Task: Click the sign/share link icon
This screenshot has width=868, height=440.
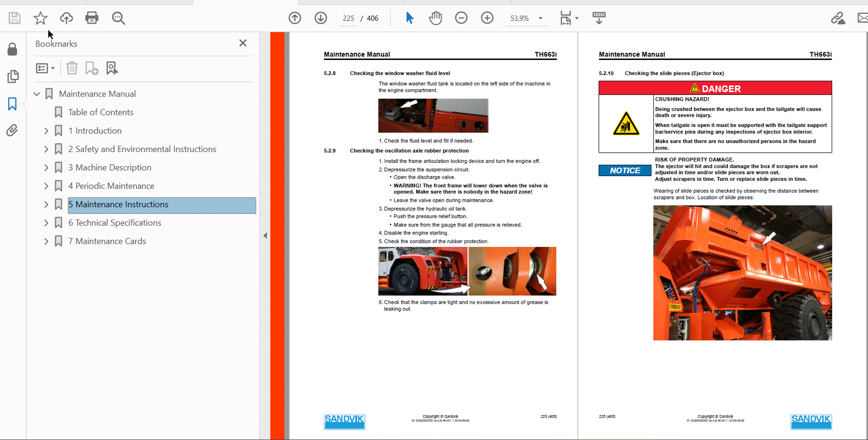Action: (x=838, y=18)
